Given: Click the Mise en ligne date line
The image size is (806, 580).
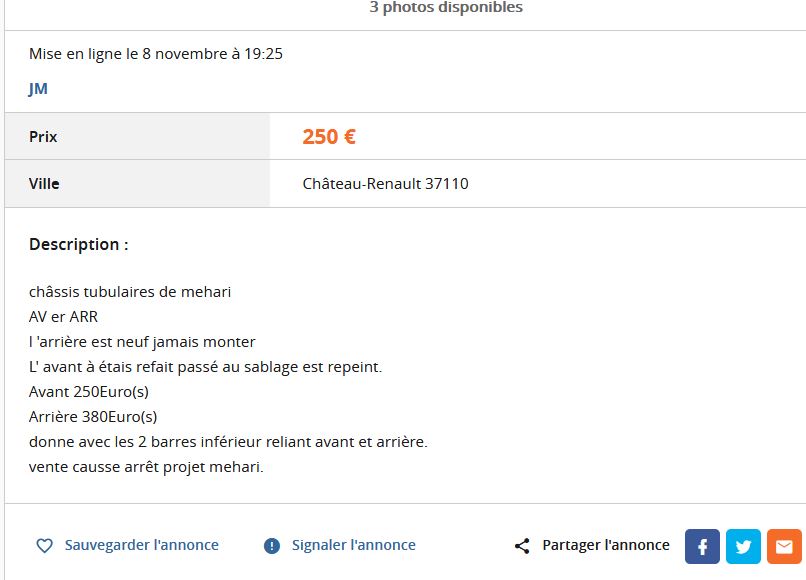Looking at the screenshot, I should coord(156,54).
